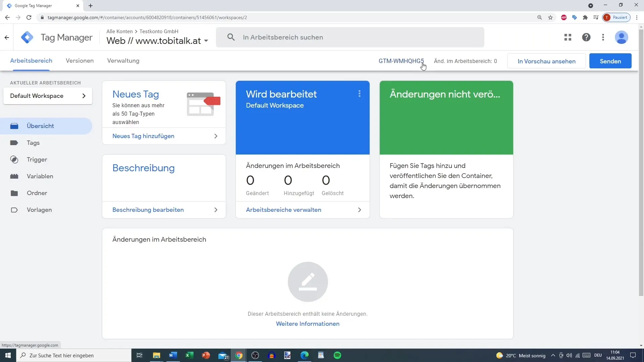Open PowerPoint from the taskbar
This screenshot has width=644, height=362.
click(x=206, y=355)
